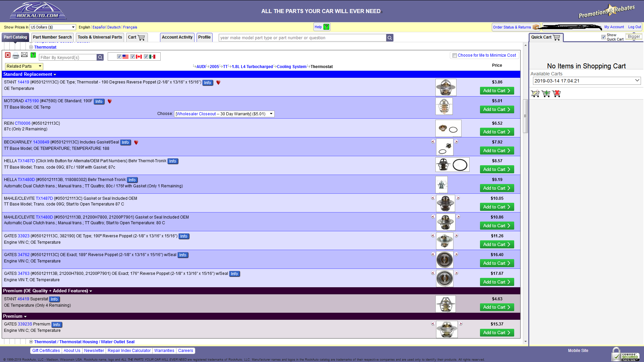Viewport: 644px width, 362px height.
Task: Show next image for GATES 33923S Premium
Action: pos(461,323)
